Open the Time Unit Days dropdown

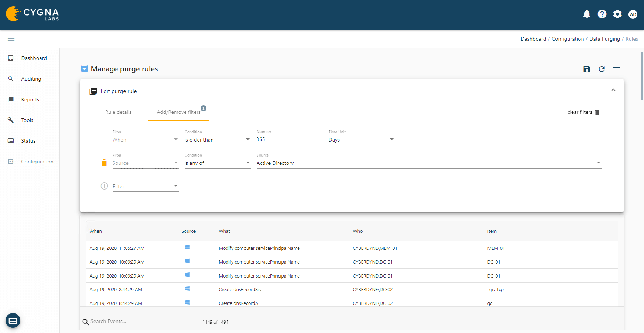click(361, 140)
